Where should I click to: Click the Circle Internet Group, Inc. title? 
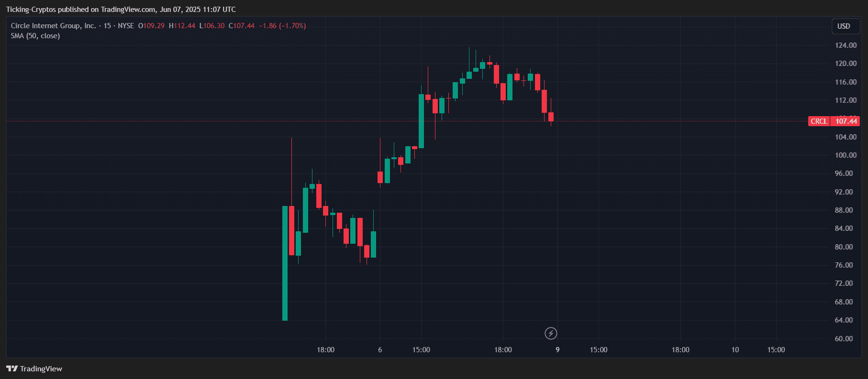pos(53,26)
